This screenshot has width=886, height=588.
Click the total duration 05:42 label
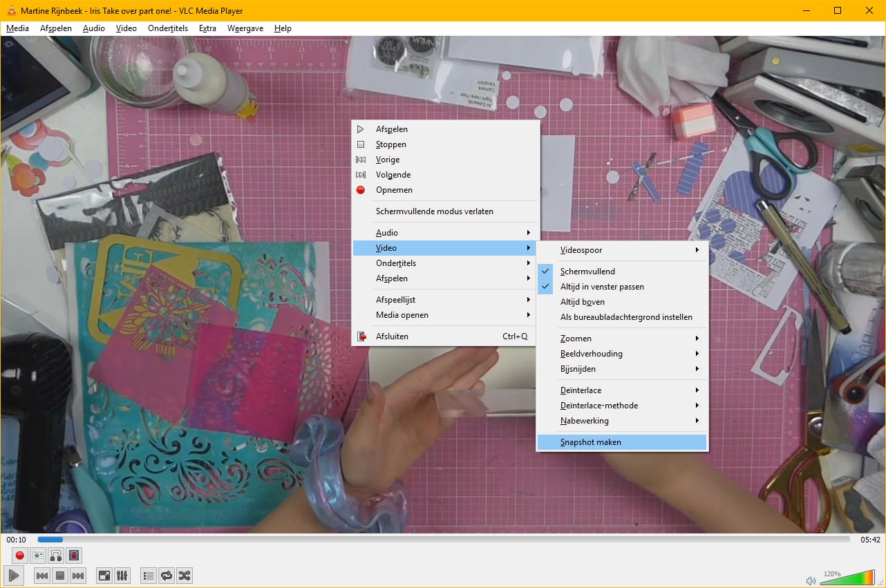pos(870,540)
